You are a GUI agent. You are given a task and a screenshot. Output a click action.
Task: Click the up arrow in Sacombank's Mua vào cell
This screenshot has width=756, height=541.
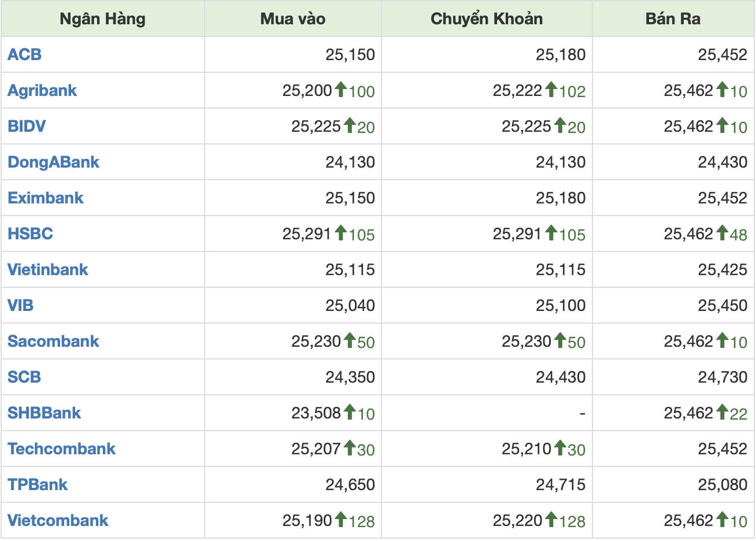(x=349, y=340)
